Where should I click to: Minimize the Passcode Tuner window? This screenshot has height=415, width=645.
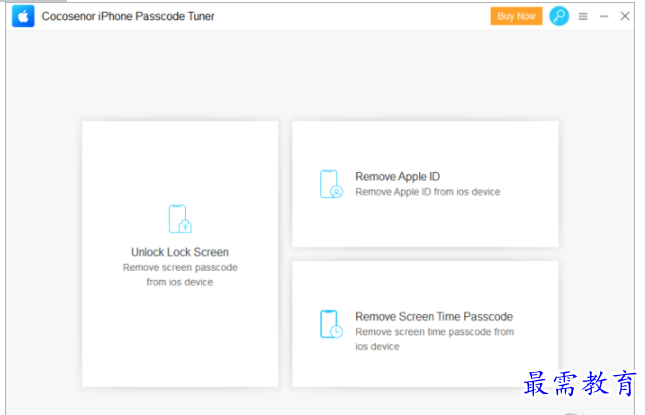click(604, 16)
